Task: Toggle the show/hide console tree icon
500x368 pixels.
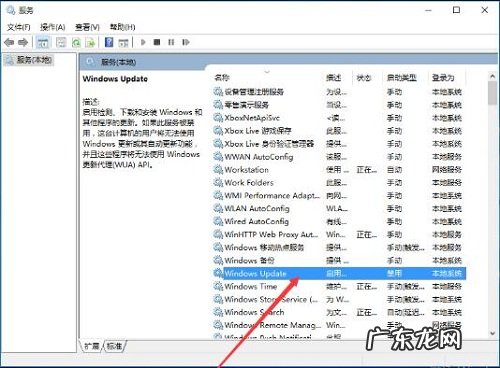Action: point(43,42)
